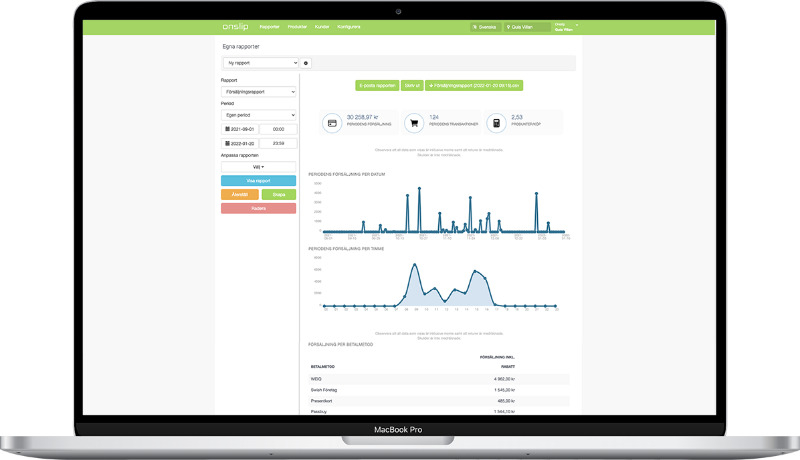This screenshot has width=800, height=460.
Task: Click the Skriv ut button
Action: coord(412,86)
